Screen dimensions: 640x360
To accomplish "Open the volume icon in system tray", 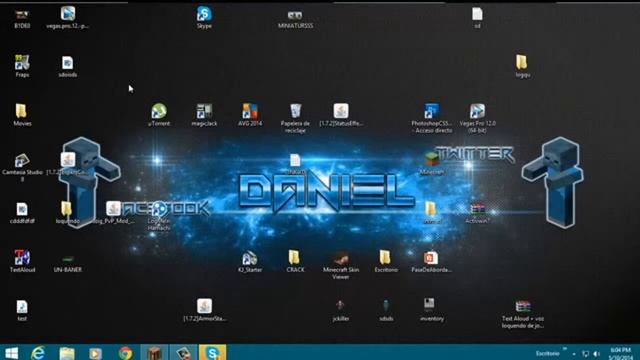I will point(597,354).
